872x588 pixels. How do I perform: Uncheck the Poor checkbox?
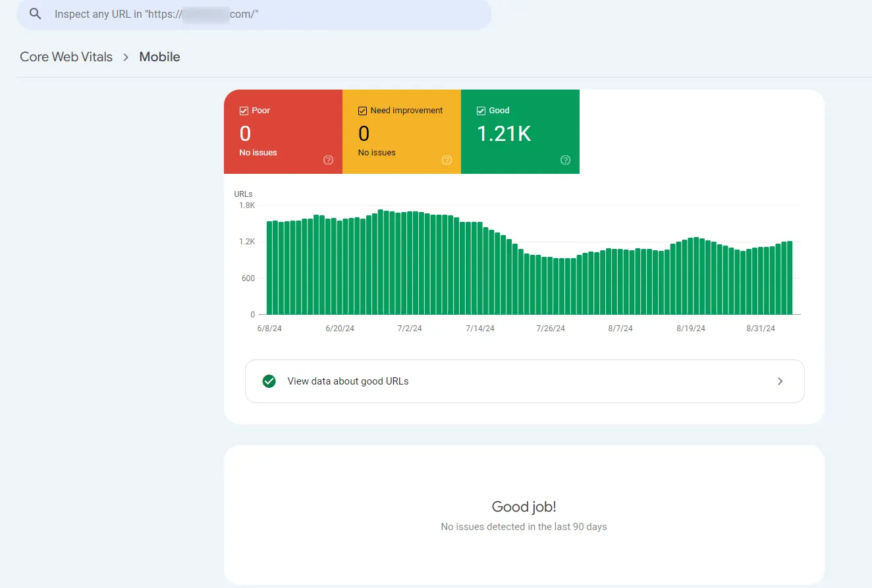click(244, 111)
